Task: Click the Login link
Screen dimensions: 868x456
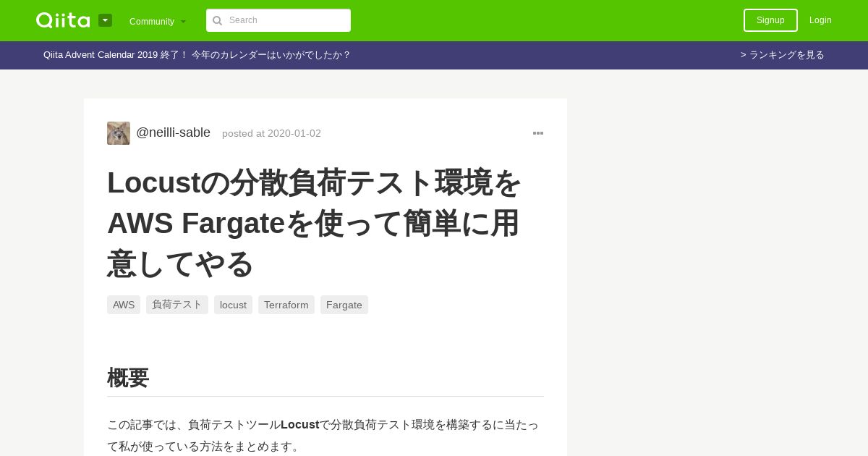Action: [820, 20]
